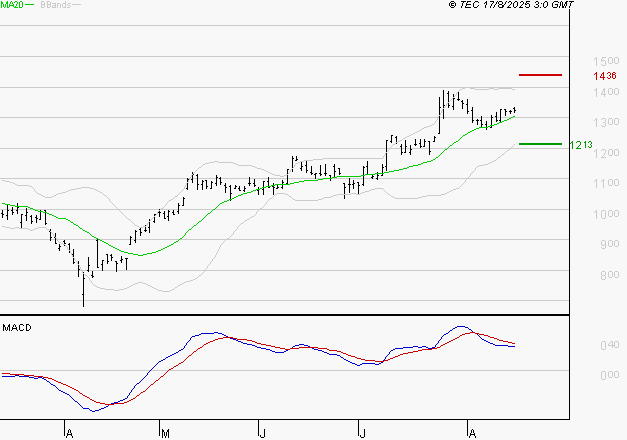Click the second J month marker
Image resolution: width=627 pixels, height=440 pixels.
point(362,433)
